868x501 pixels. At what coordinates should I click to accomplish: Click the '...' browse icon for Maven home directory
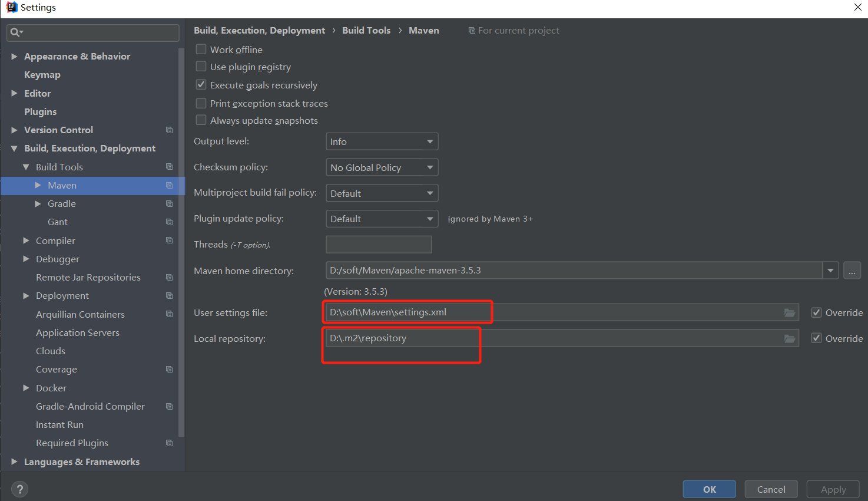[852, 270]
